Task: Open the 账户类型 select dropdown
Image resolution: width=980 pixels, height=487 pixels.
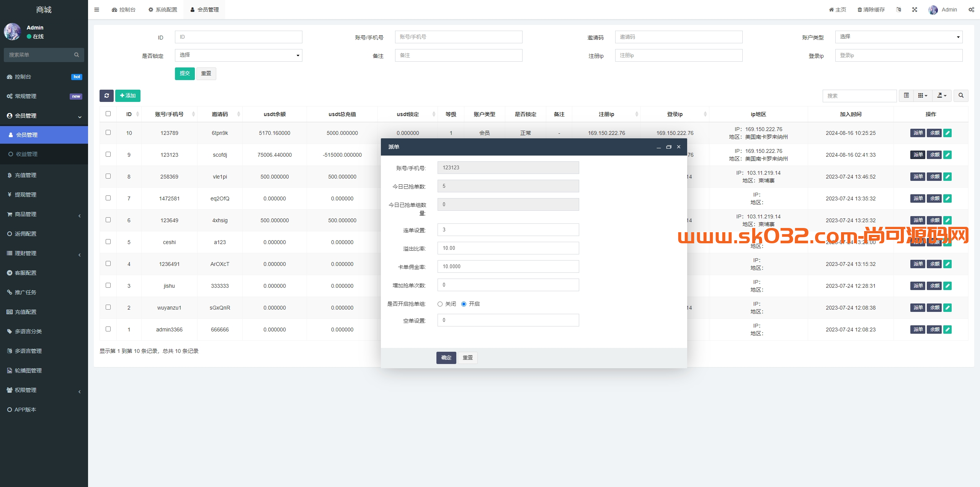Action: click(899, 37)
